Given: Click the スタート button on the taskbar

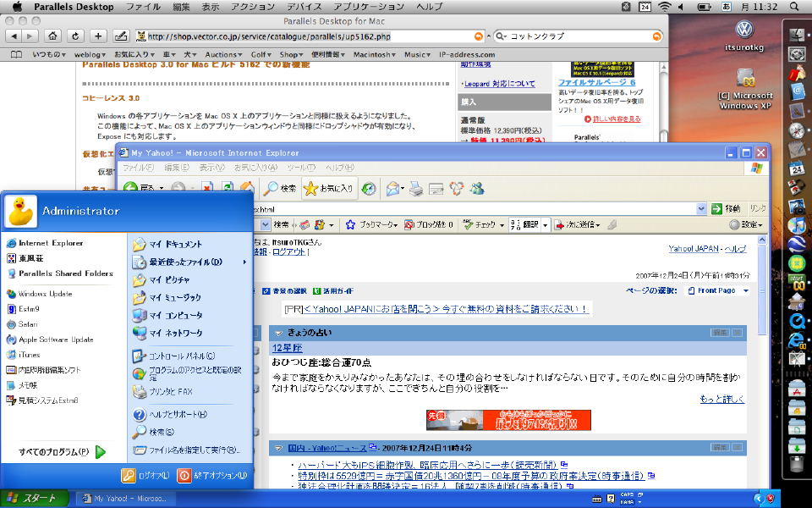Looking at the screenshot, I should [34, 499].
